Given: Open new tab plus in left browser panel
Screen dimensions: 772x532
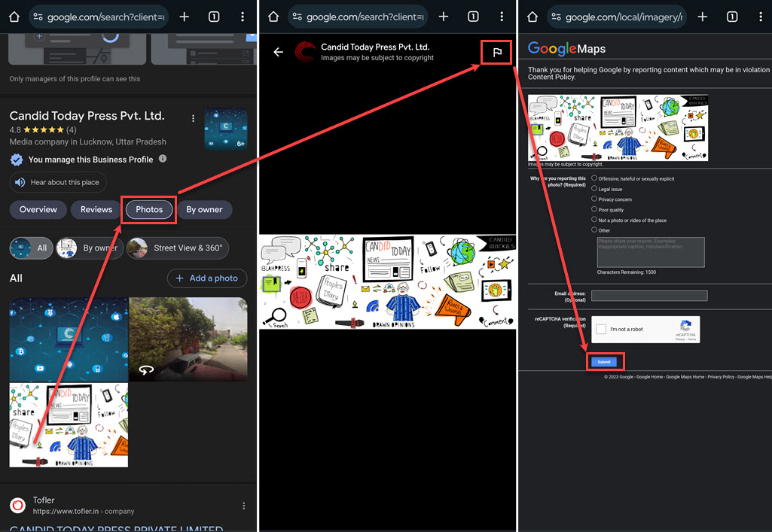Looking at the screenshot, I should point(184,17).
